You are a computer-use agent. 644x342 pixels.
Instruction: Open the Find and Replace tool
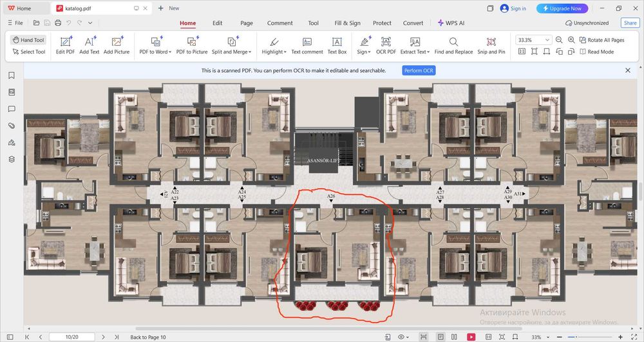tap(453, 42)
